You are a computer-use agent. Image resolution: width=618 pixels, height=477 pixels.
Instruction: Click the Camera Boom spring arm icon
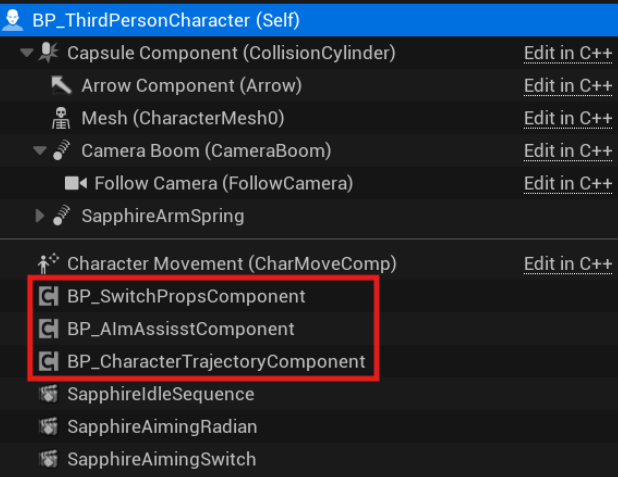pyautogui.click(x=61, y=151)
